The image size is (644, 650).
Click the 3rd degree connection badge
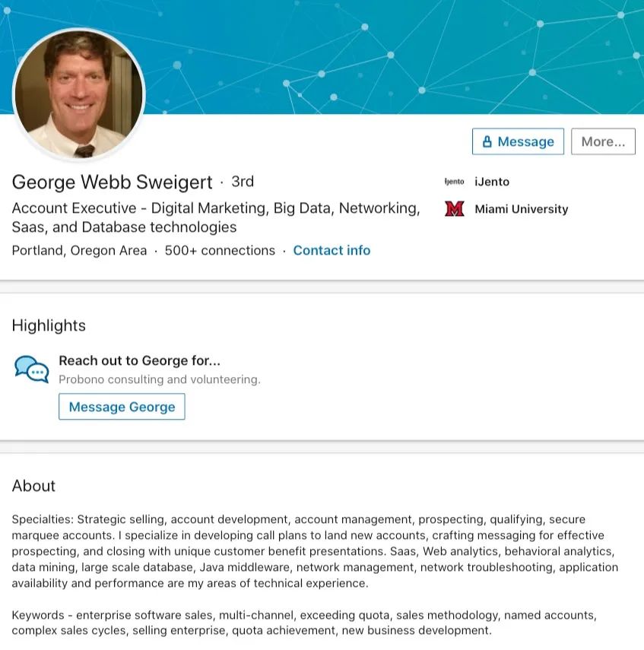243,182
